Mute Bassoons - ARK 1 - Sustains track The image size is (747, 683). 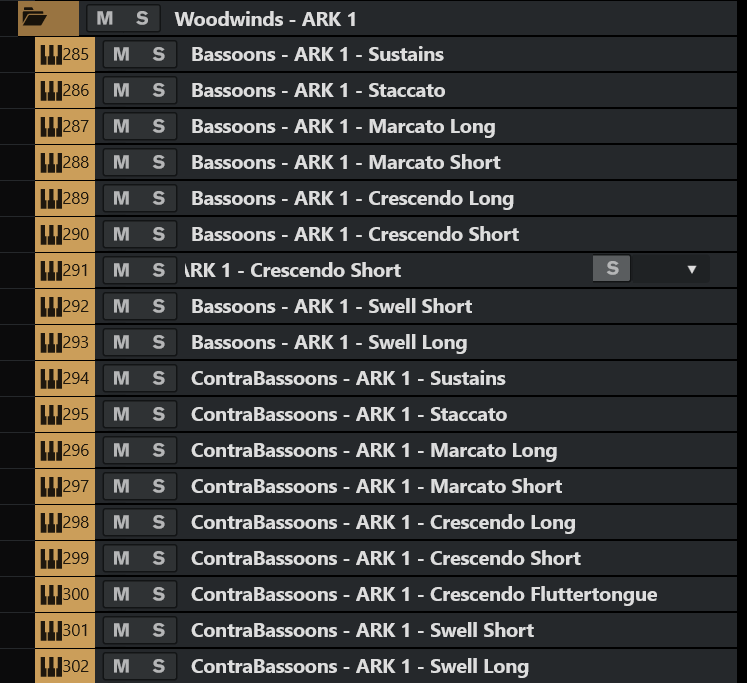pyautogui.click(x=121, y=54)
